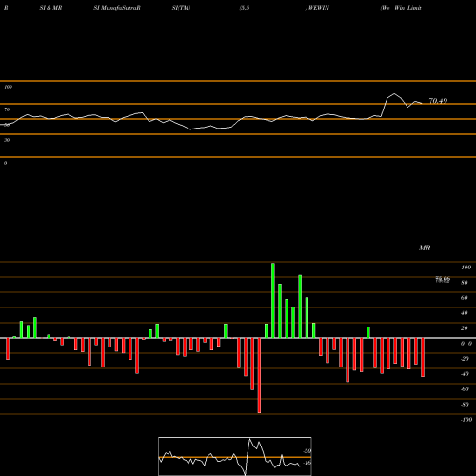Click the tallest green MR histogram bar
The image size is (476, 476).
[x=273, y=301]
